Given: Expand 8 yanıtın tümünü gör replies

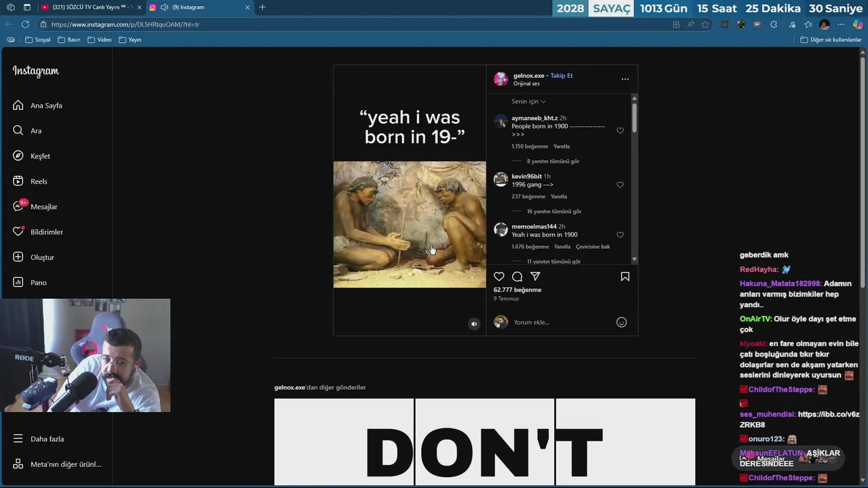Looking at the screenshot, I should click(553, 161).
